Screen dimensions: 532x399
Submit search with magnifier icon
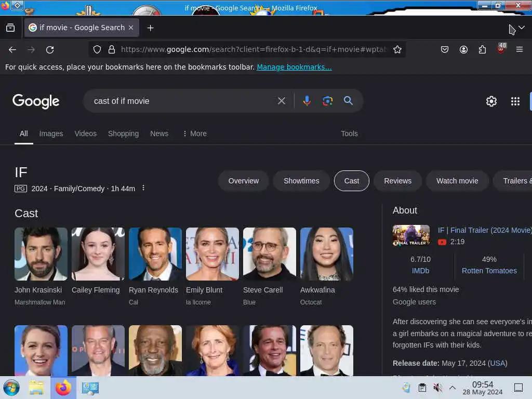point(348,100)
